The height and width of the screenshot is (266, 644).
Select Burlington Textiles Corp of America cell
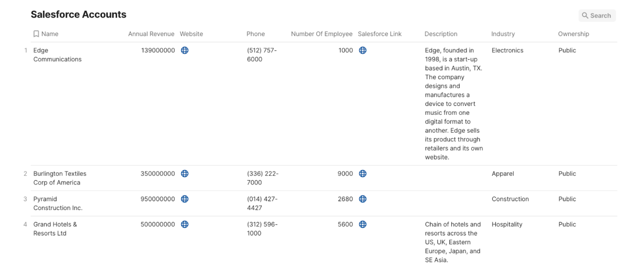point(60,178)
